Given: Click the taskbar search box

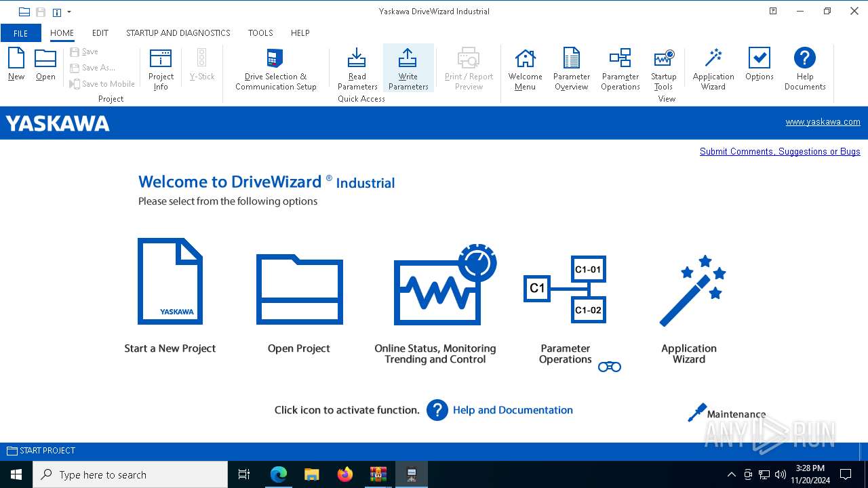Looking at the screenshot, I should coord(130,474).
